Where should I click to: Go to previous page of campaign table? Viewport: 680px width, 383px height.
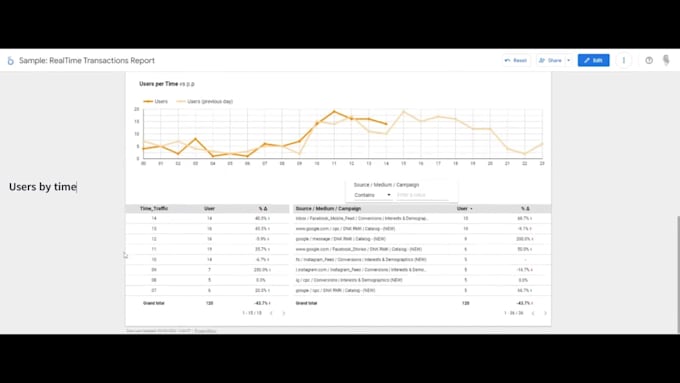point(533,313)
